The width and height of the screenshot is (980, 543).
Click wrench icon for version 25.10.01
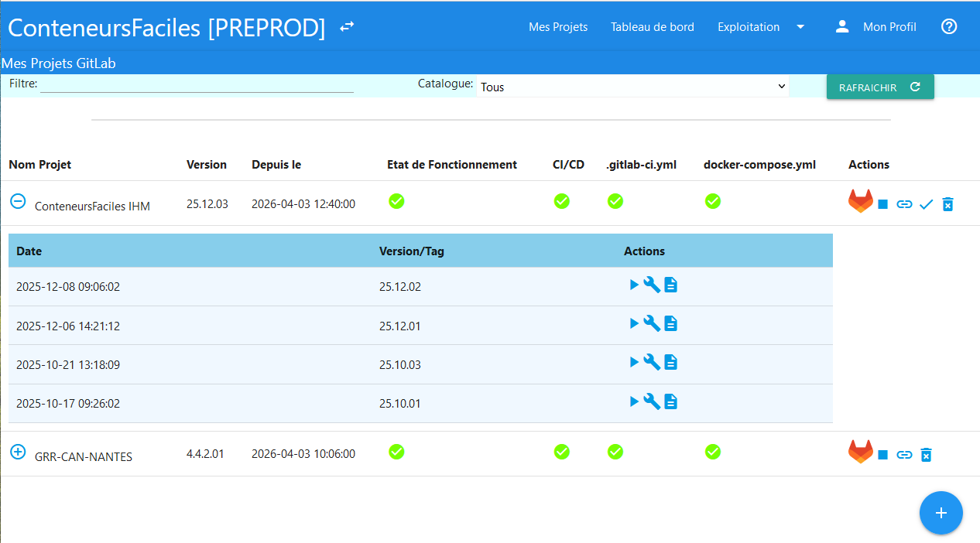pos(652,401)
